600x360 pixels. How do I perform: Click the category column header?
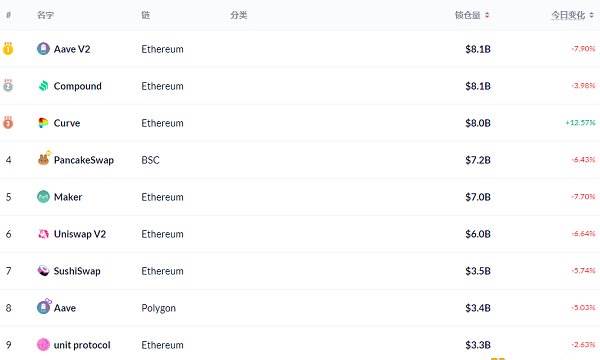[238, 15]
